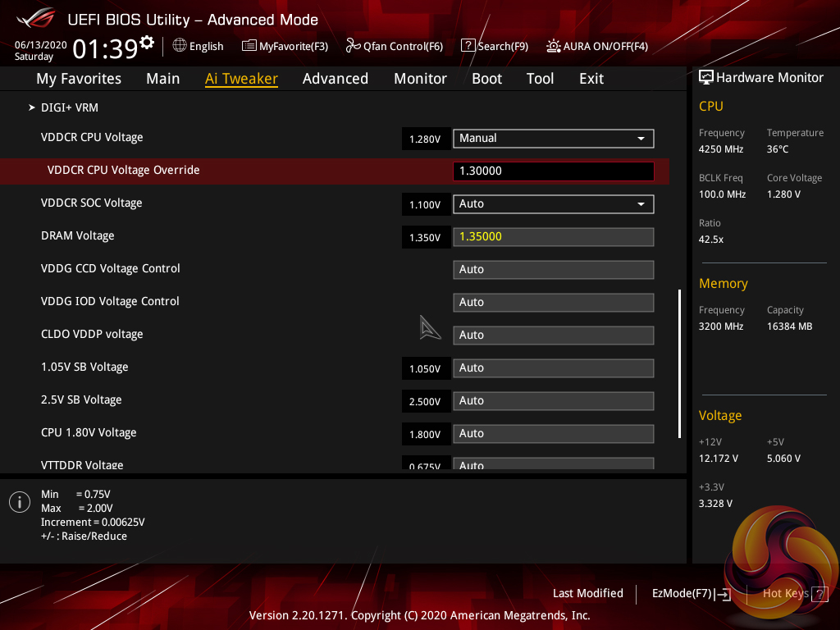840x630 pixels.
Task: Switch to the Monitor tab
Action: pyautogui.click(x=420, y=79)
